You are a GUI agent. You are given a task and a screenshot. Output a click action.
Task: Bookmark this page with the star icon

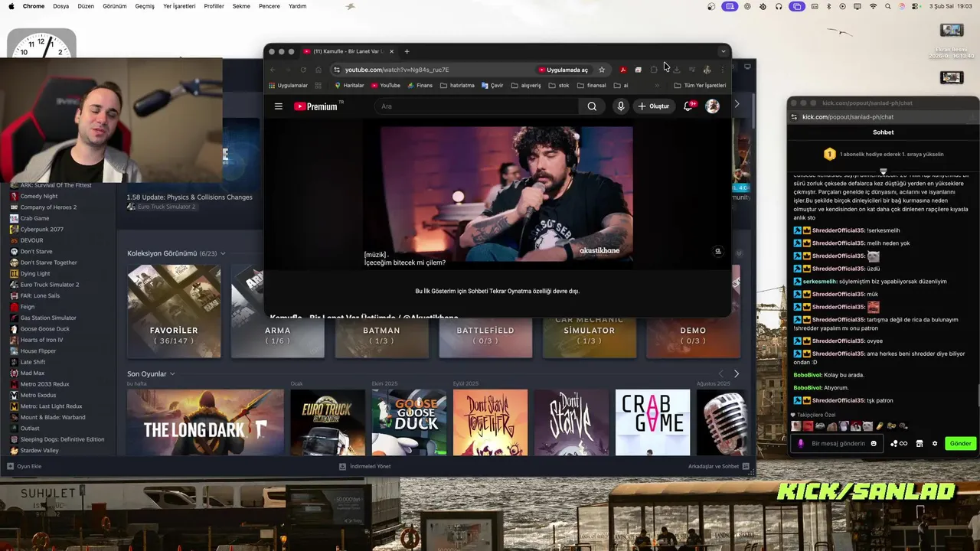point(602,70)
